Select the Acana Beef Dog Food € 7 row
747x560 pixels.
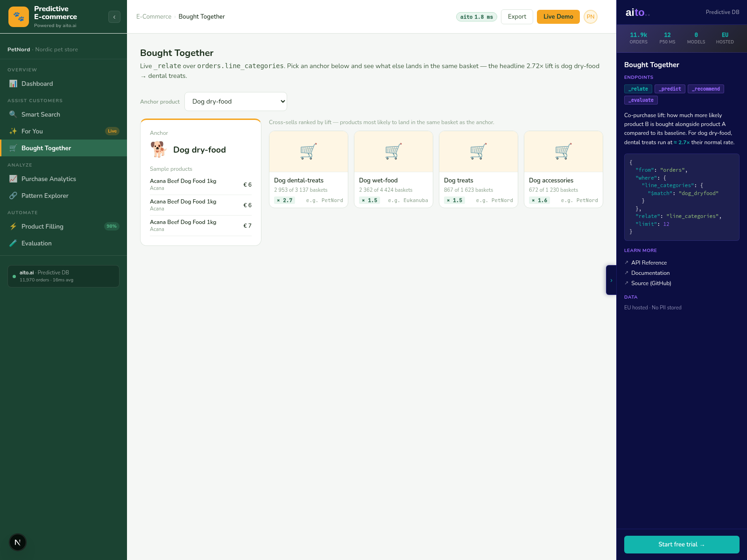coord(201,225)
